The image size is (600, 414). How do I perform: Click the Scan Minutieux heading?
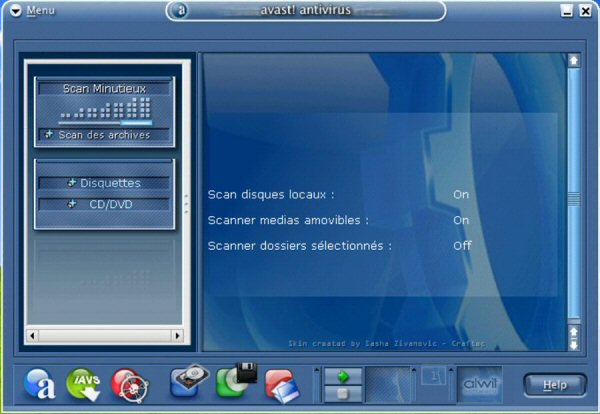(x=104, y=89)
